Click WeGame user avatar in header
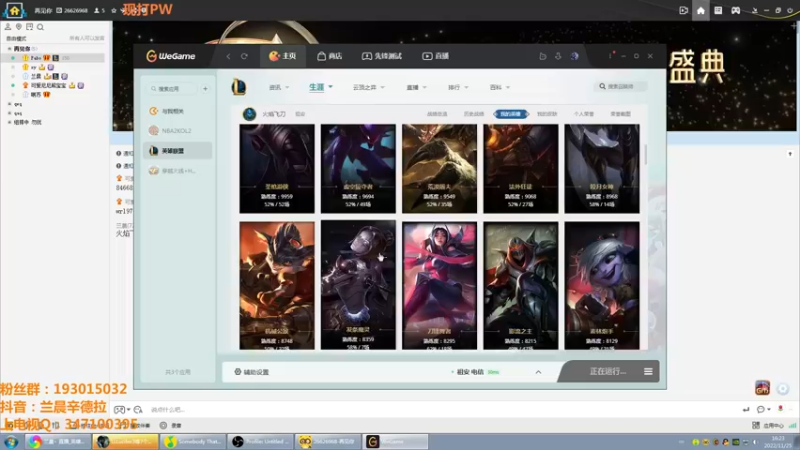 (574, 56)
